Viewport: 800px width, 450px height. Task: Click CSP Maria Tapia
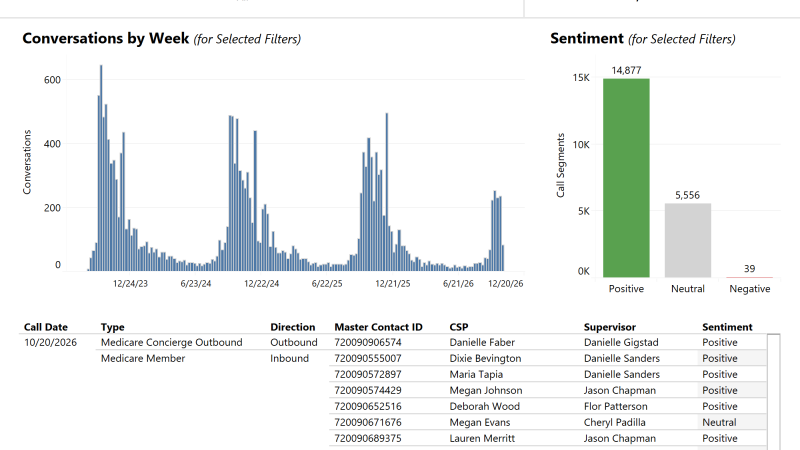[x=476, y=374]
